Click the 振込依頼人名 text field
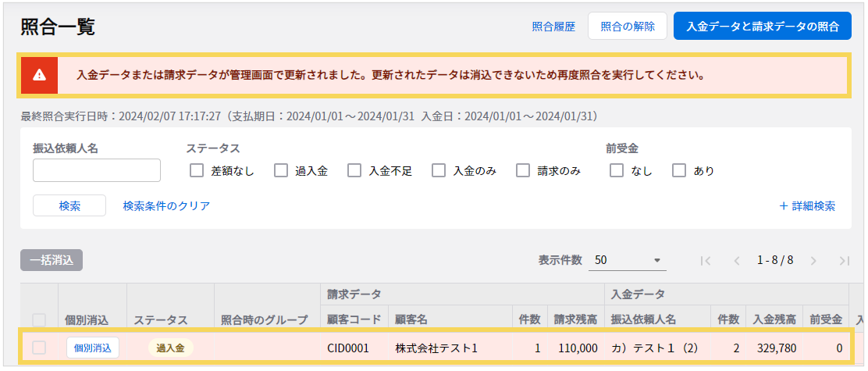 click(x=97, y=170)
